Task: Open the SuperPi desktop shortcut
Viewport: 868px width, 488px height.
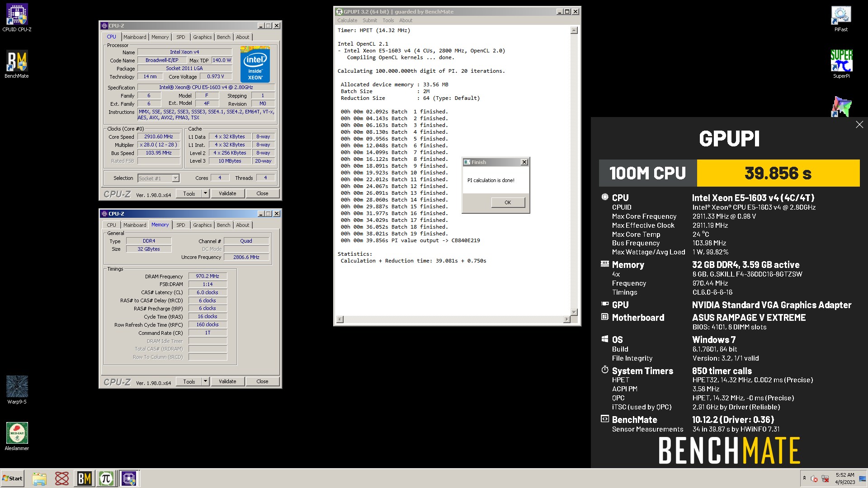Action: click(x=841, y=64)
